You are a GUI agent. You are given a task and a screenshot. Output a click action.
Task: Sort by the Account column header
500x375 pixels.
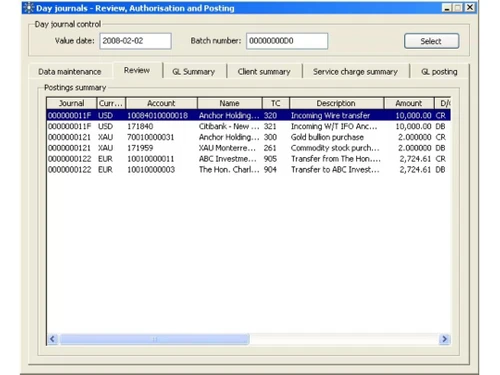pos(161,103)
